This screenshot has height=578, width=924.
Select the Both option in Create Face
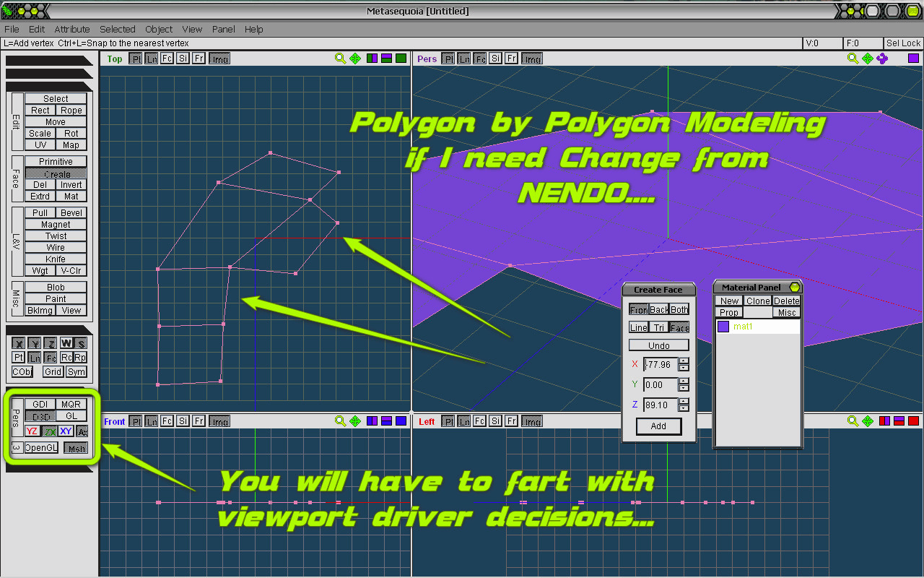[679, 309]
